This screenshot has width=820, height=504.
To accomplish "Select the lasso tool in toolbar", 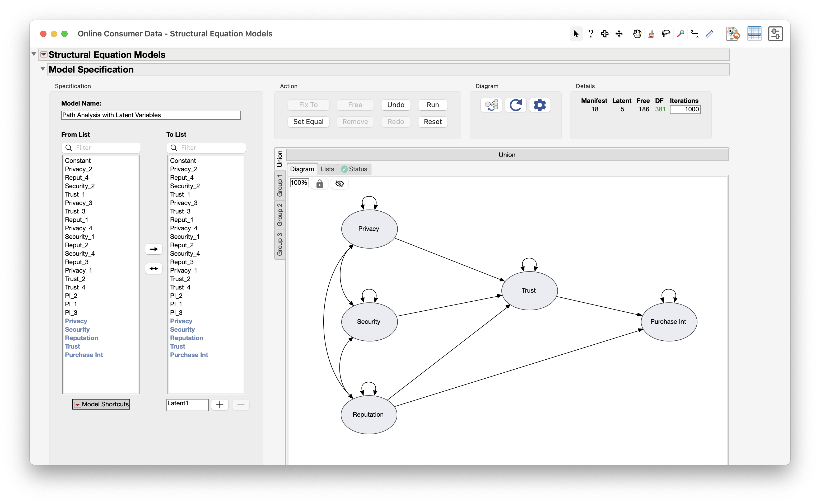I will coord(666,34).
